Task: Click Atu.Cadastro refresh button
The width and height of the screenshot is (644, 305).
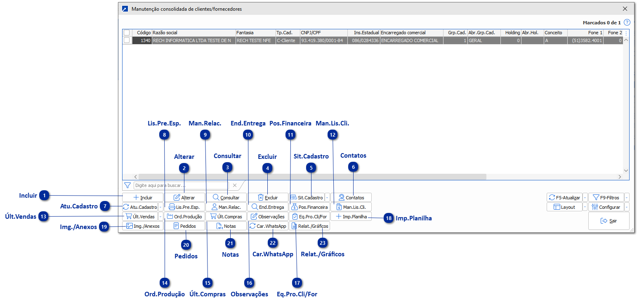Action: [x=140, y=207]
